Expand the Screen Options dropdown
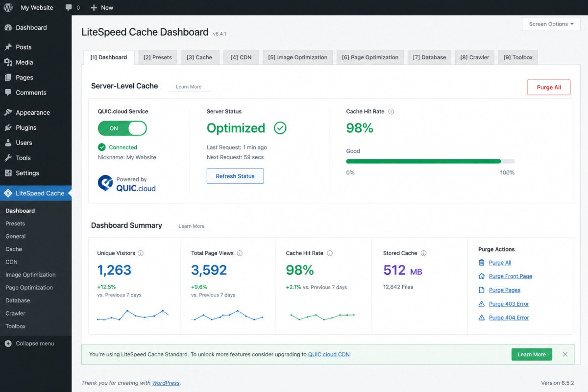The image size is (588, 392). (551, 24)
